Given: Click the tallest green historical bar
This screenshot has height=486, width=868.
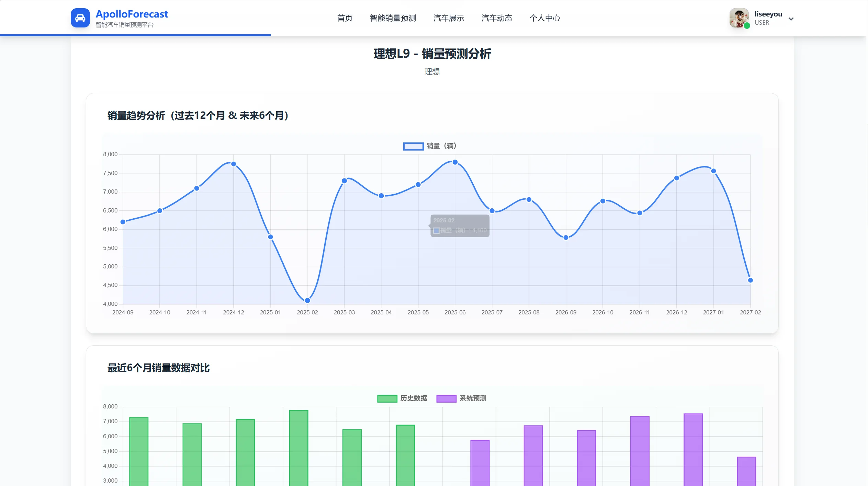Looking at the screenshot, I should tap(298, 448).
